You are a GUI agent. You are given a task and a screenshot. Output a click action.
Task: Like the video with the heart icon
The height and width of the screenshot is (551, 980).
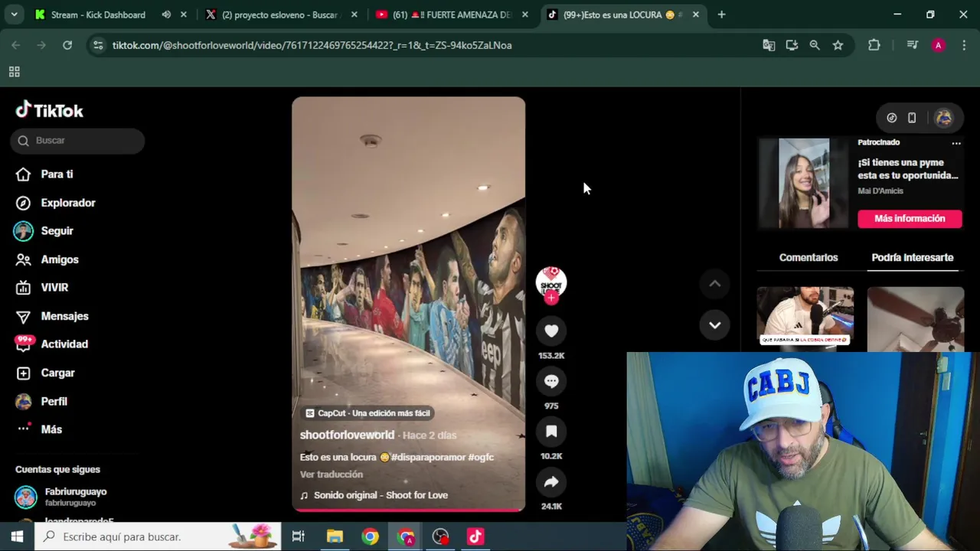(x=551, y=331)
